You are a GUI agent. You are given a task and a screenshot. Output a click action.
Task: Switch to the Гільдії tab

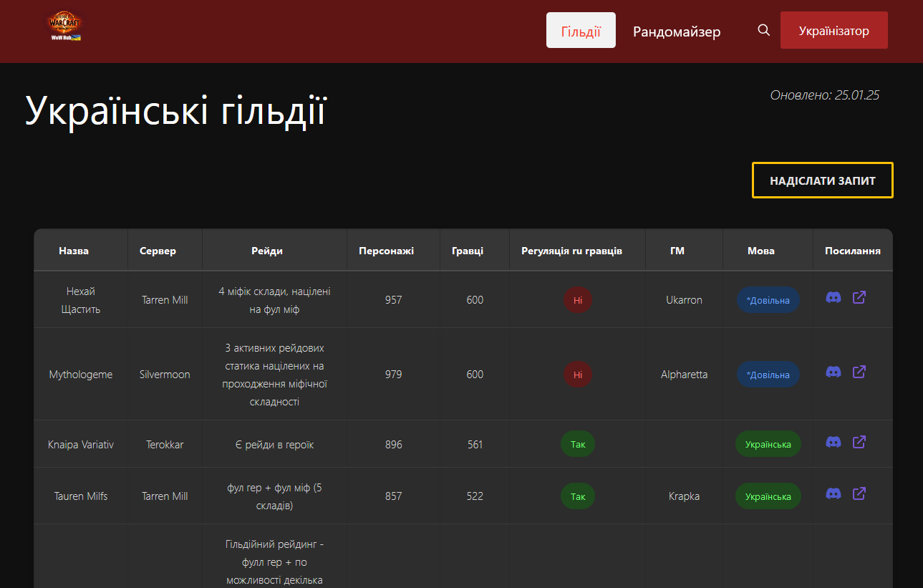pos(581,30)
